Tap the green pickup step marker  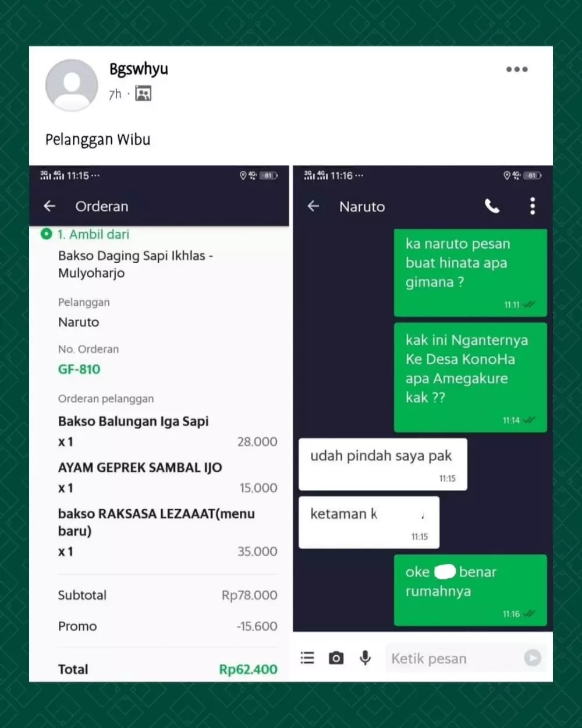pyautogui.click(x=46, y=234)
